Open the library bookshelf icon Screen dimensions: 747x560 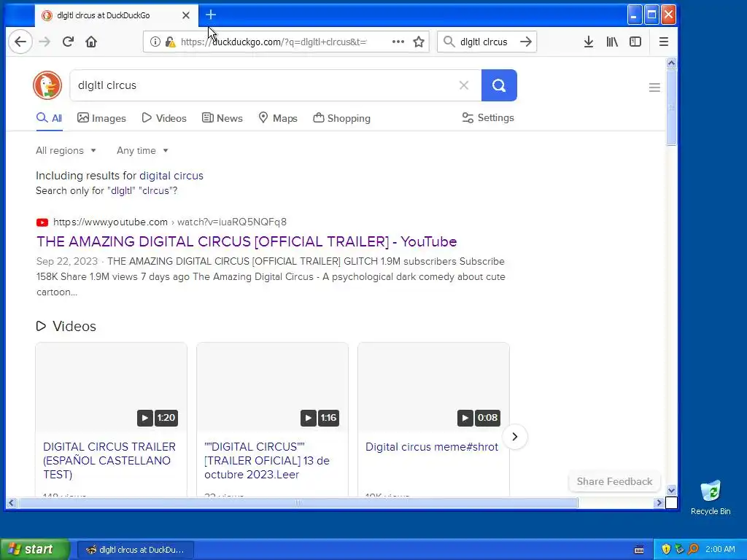[x=612, y=42]
